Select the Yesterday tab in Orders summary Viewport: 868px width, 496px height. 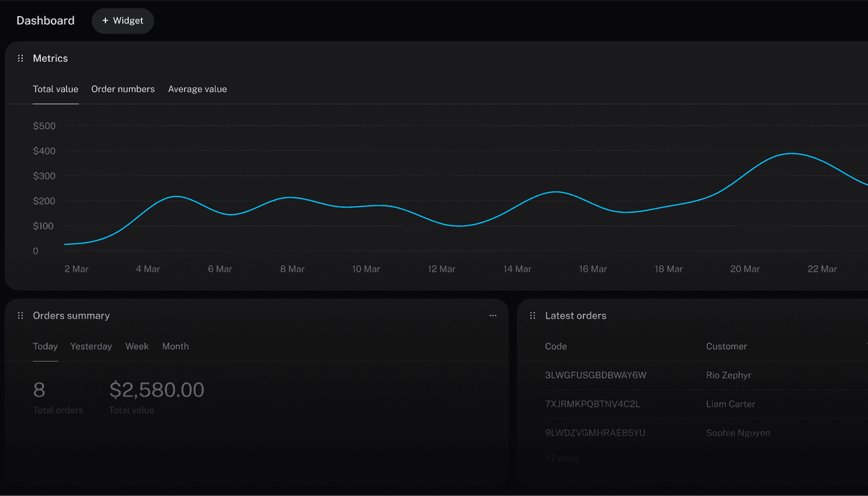91,347
